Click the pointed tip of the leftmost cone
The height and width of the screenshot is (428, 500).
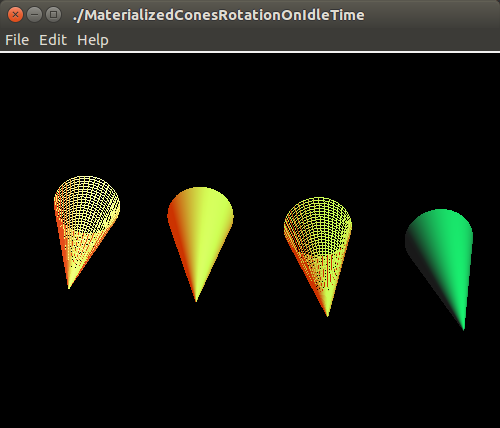[69, 286]
